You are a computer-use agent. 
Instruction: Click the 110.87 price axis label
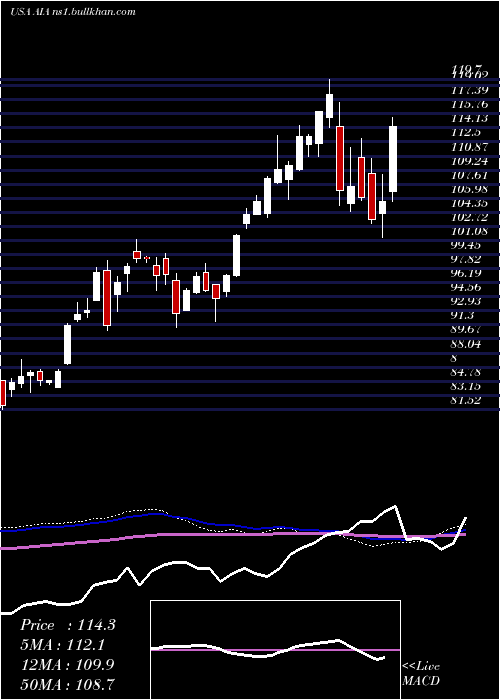coord(470,147)
